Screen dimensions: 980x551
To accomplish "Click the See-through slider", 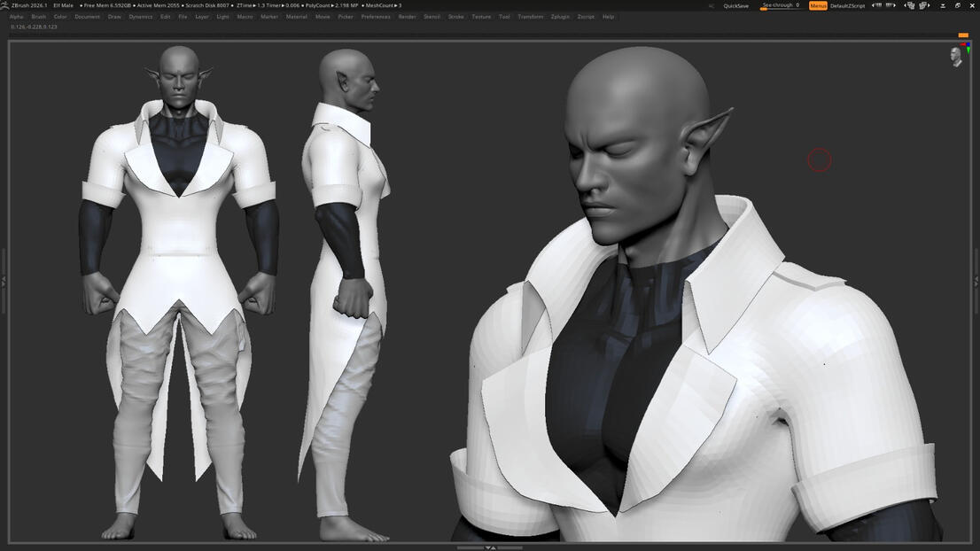I will pos(780,5).
